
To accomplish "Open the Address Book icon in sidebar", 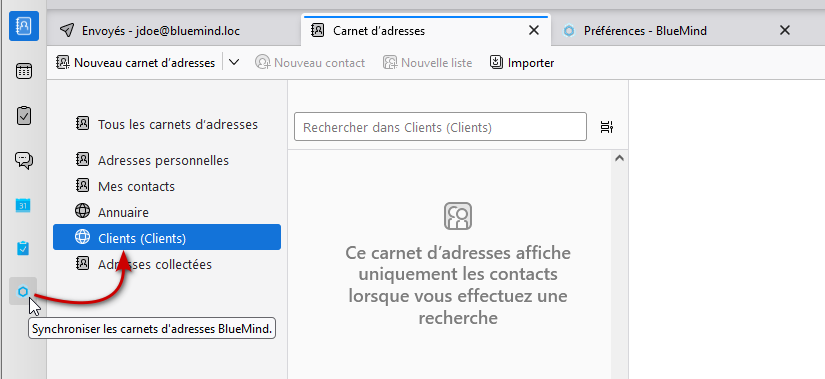I will point(24,26).
